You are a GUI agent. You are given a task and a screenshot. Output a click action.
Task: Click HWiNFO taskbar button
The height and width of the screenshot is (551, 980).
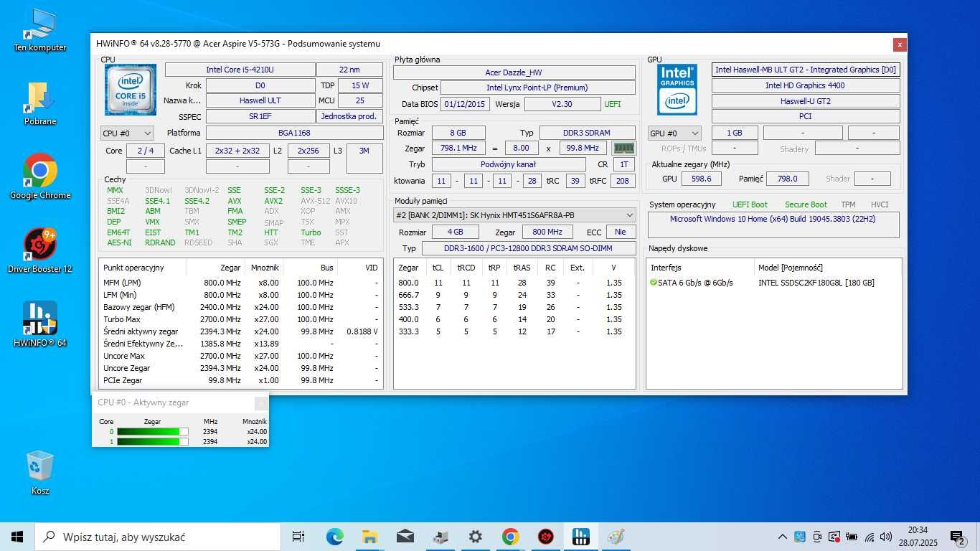point(581,537)
